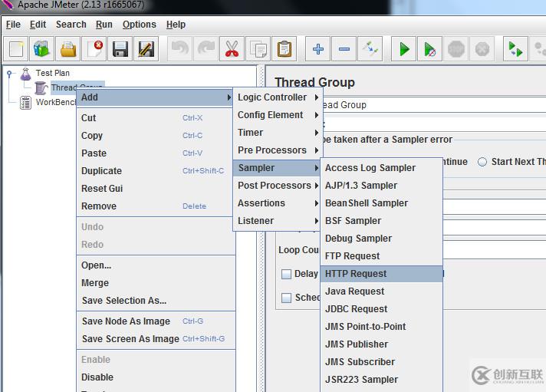
Task: Choose Java Request
Action: coord(382,292)
